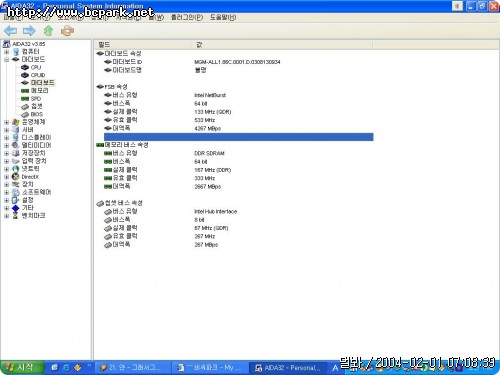
Task: Expand the 컴퓨터 tree node
Action: (x=6, y=52)
